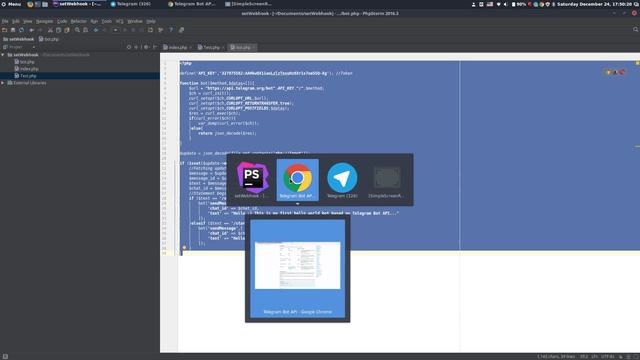Screen dimensions: 640x360
Task: Open the Telegram Bot API window preview
Action: point(298,269)
